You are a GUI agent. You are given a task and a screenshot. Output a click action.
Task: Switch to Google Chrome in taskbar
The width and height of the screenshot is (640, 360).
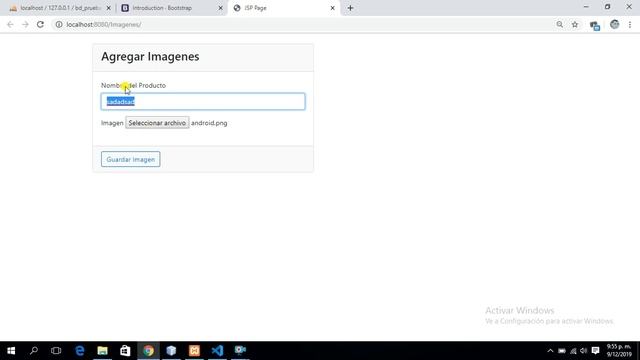click(148, 351)
